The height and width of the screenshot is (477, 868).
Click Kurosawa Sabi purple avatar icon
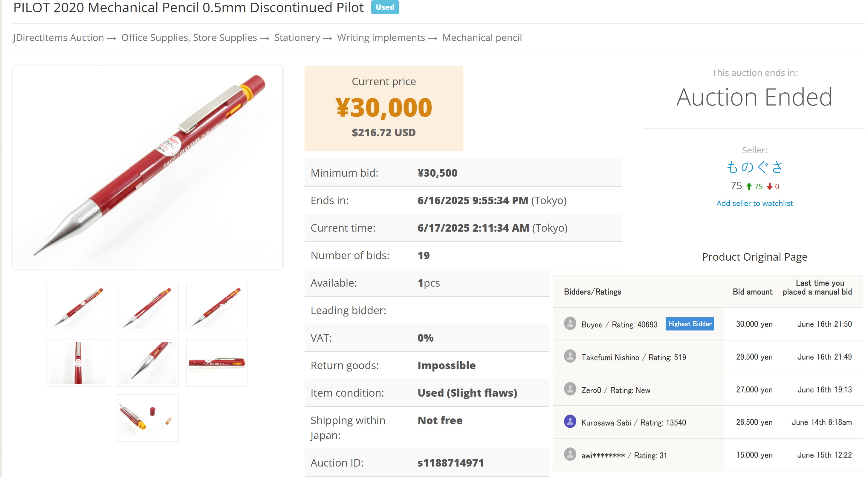(570, 421)
